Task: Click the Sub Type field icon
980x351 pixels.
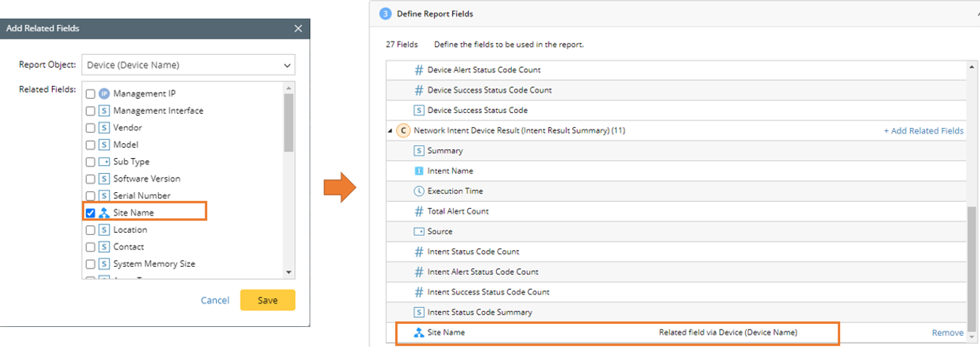Action: [x=104, y=162]
